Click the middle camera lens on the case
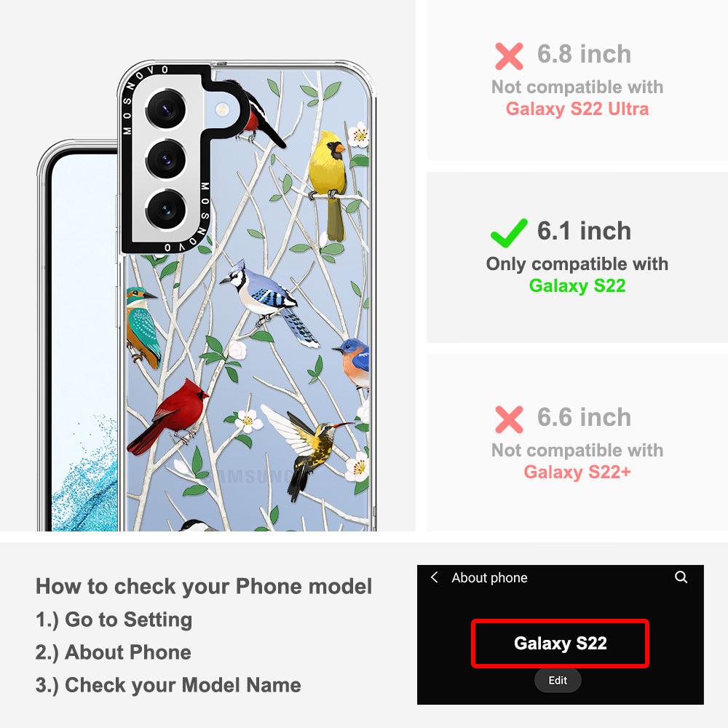728x728 pixels. click(166, 159)
